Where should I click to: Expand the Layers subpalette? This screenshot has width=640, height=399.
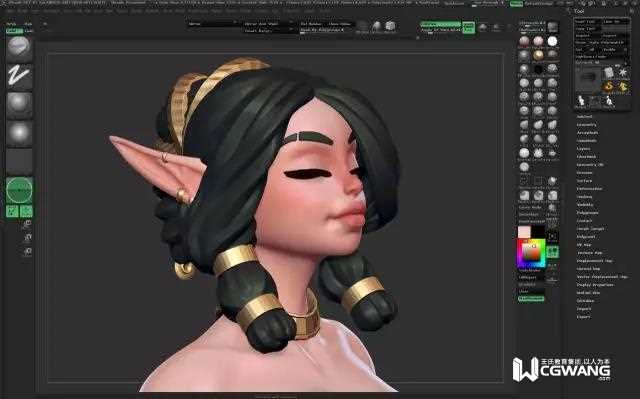tap(584, 149)
